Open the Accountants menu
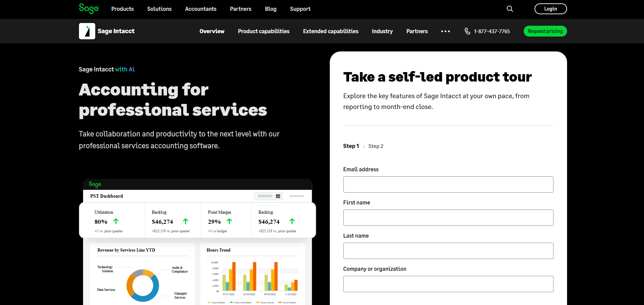Viewport: 644px width, 305px height. click(201, 9)
